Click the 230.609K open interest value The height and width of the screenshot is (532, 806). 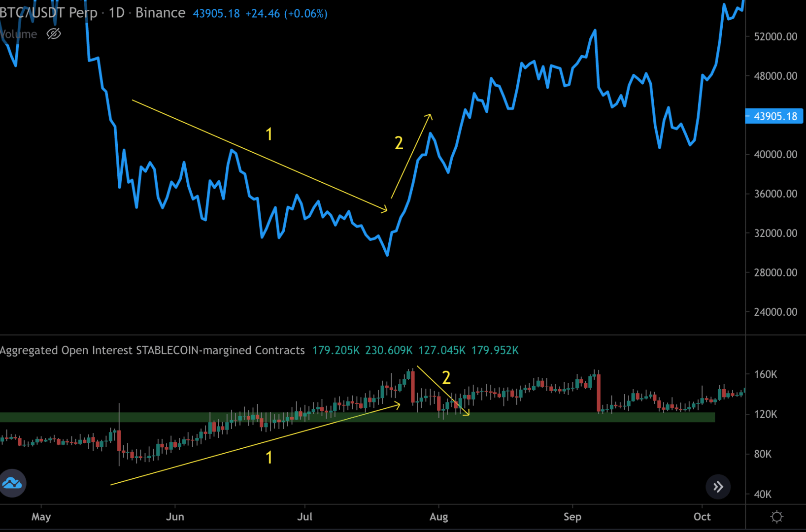[389, 350]
